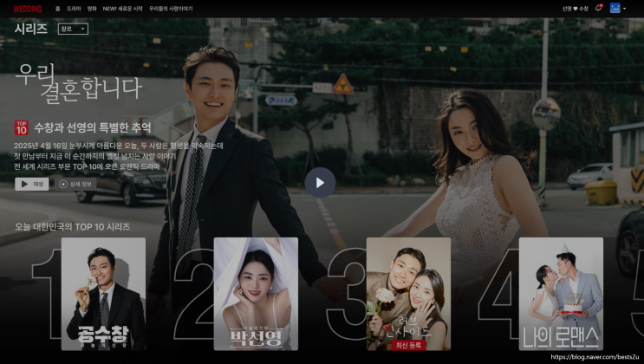Screen dimensions: 644x364
Task: Click the line starting 첫 만남부터 지금 이 순간까지
Action: tap(94, 156)
